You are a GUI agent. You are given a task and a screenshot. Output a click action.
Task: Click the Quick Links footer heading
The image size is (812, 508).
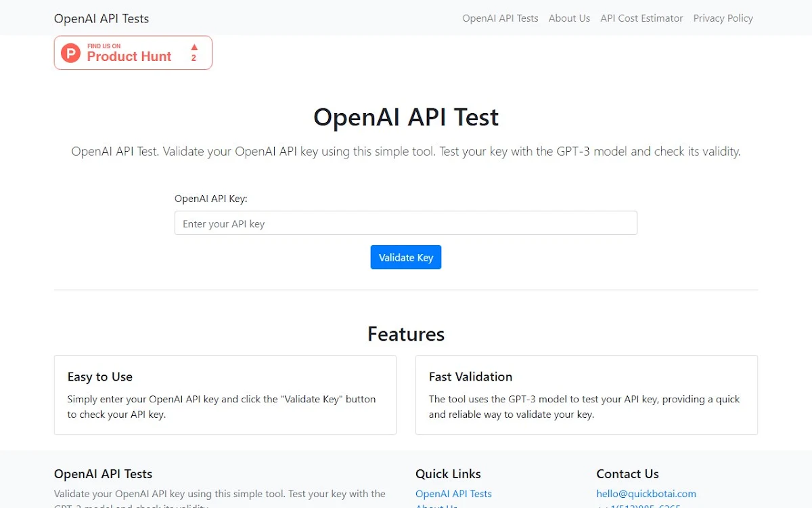tap(448, 474)
